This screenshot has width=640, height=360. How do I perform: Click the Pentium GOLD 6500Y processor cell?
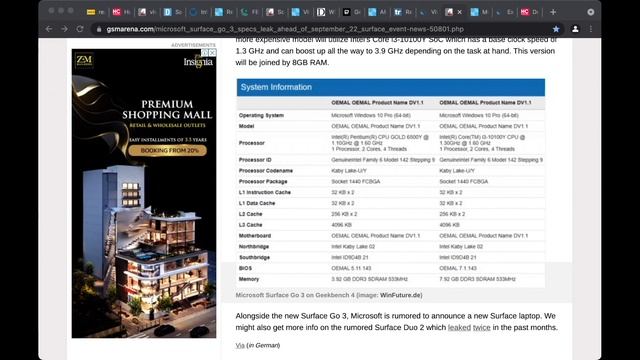(380, 143)
